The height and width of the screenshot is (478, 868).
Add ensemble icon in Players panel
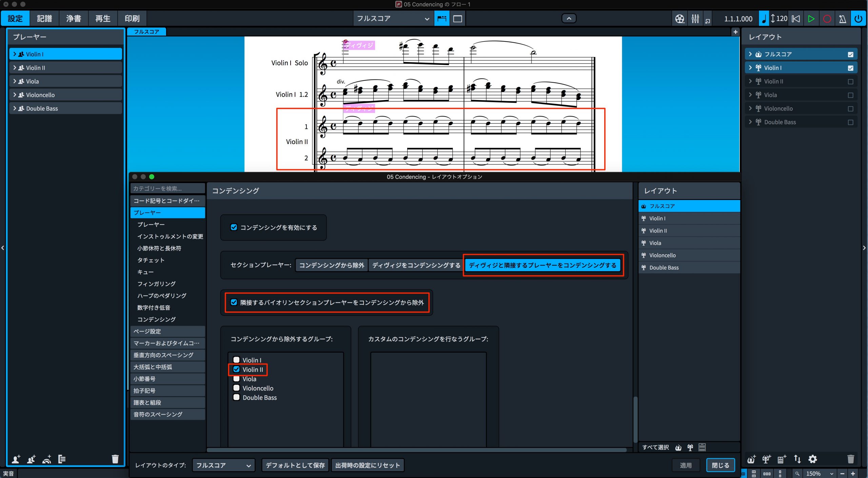point(47,459)
